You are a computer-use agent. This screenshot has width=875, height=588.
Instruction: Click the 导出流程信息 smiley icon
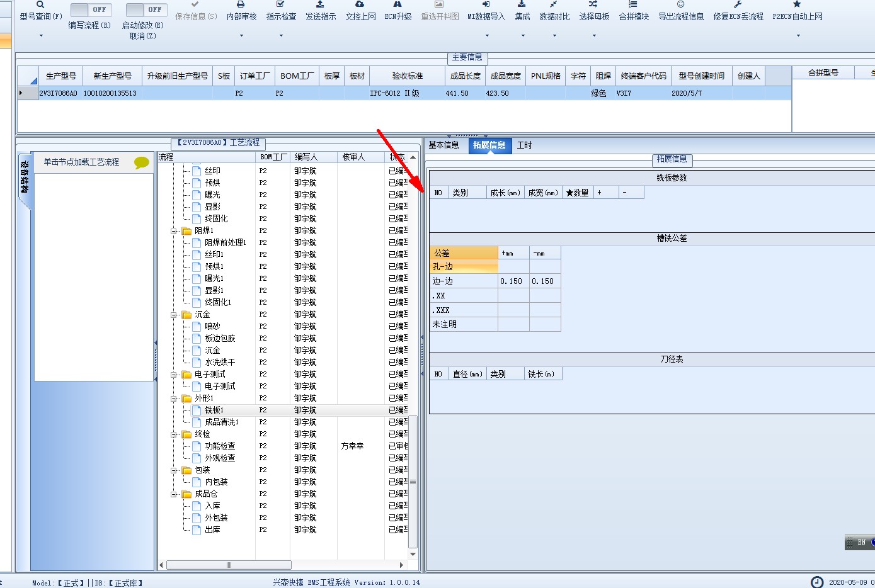(680, 4)
